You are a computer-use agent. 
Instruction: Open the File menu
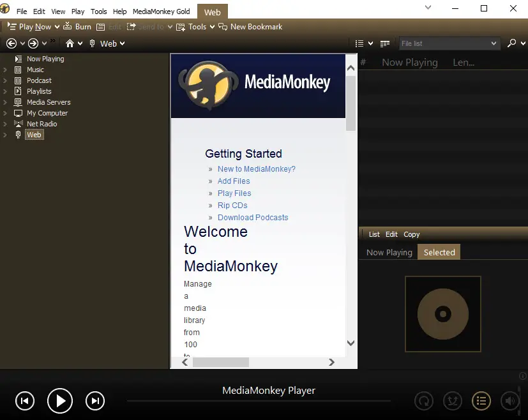point(22,11)
